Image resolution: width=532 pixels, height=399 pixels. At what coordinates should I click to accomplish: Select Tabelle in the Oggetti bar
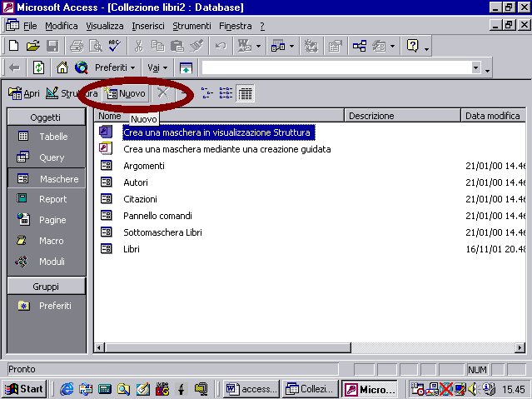tap(47, 137)
